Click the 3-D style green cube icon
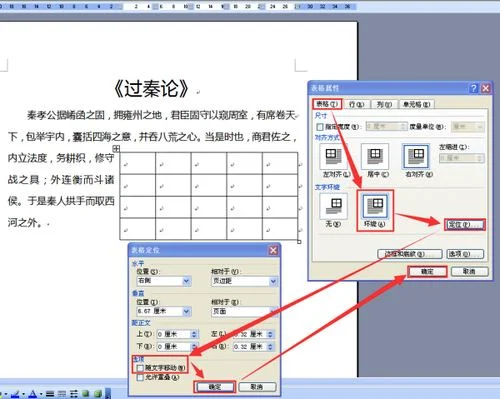This screenshot has height=399, width=500. pyautogui.click(x=97, y=394)
